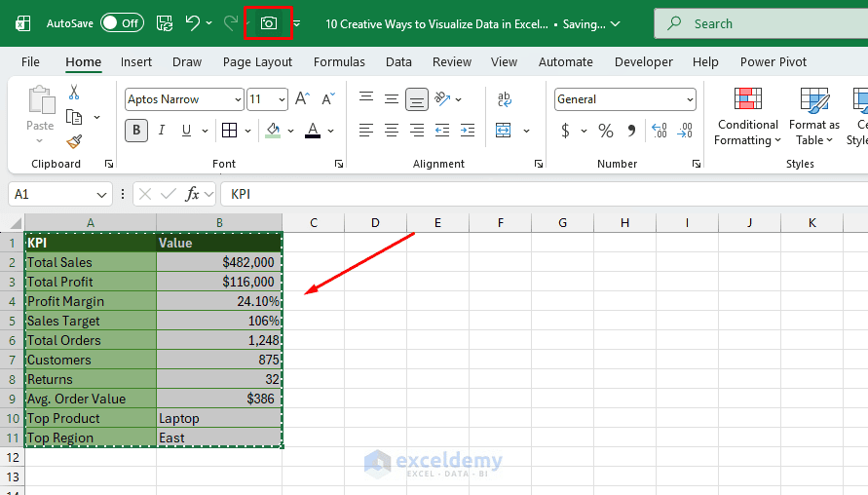Viewport: 868px width, 495px height.
Task: Open Alignment settings dialog launcher
Action: pos(538,164)
